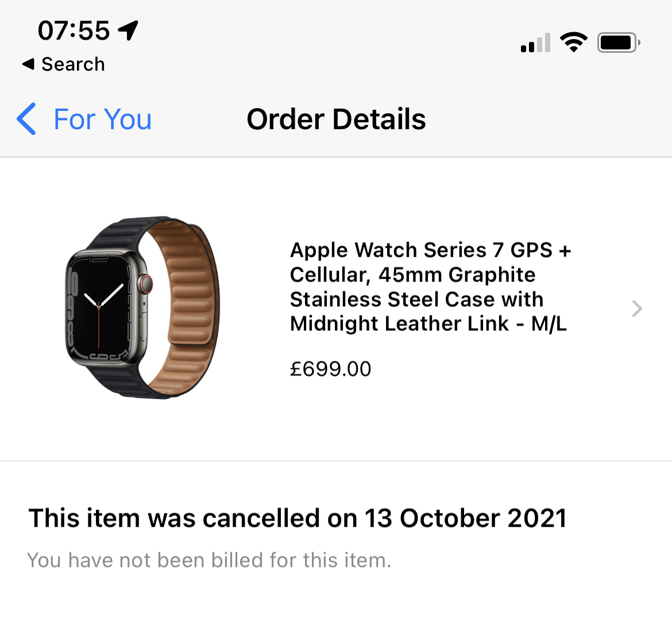The height and width of the screenshot is (626, 672).
Task: Tap the "Midnight Leather Link - M/L" line
Action: point(428,324)
